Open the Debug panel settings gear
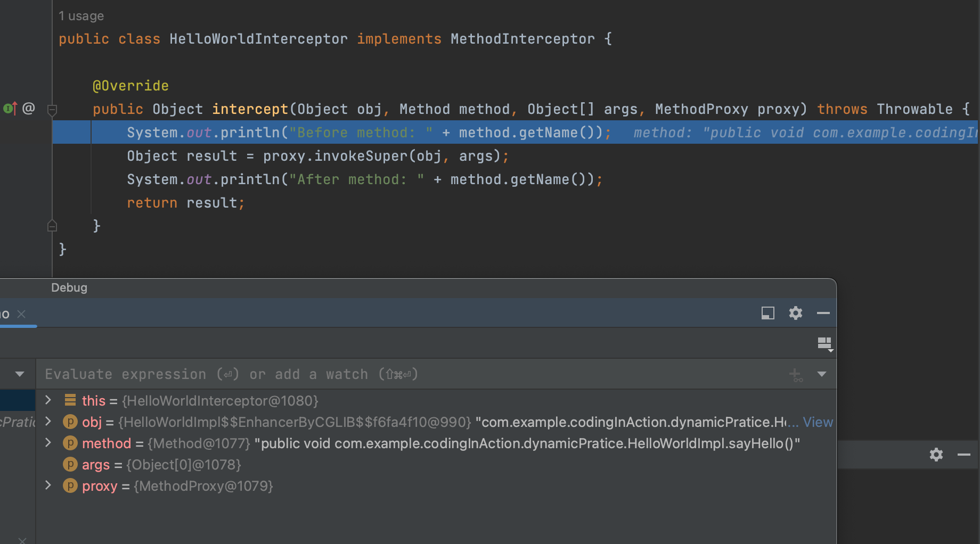Image resolution: width=980 pixels, height=544 pixels. pyautogui.click(x=795, y=313)
